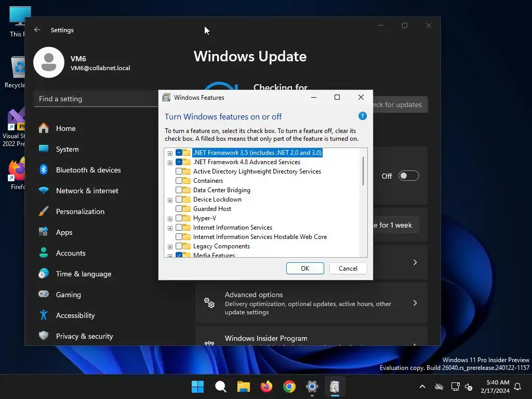
Task: Click the Accessibility figure icon
Action: tap(44, 315)
